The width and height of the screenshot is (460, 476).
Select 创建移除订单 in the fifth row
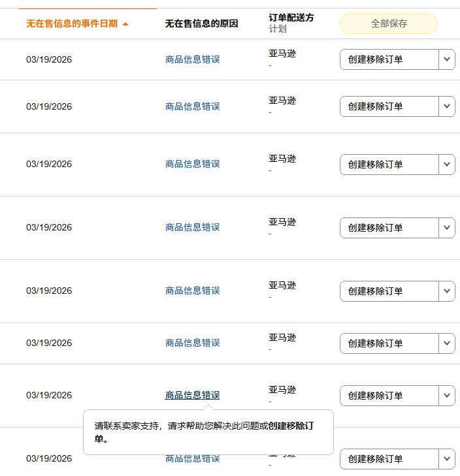389,291
